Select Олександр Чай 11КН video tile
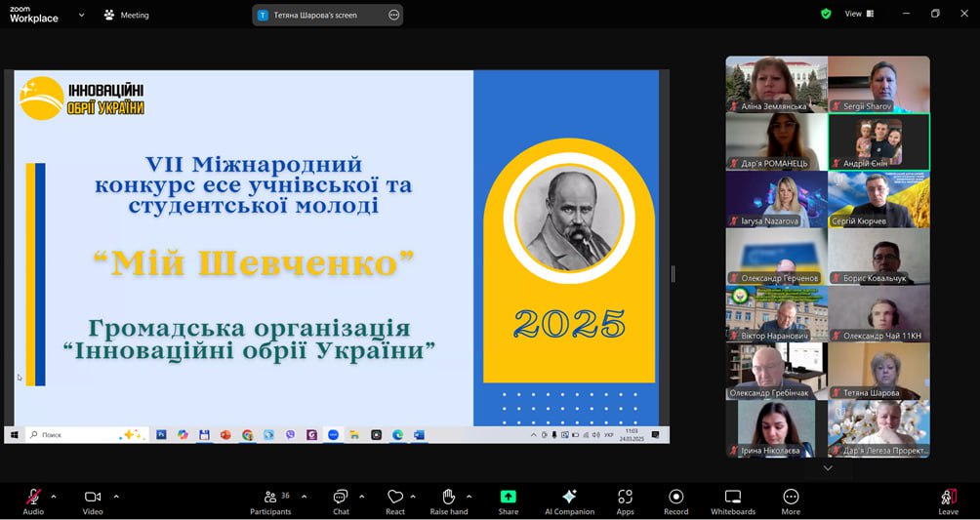This screenshot has height=520, width=980. [x=878, y=314]
